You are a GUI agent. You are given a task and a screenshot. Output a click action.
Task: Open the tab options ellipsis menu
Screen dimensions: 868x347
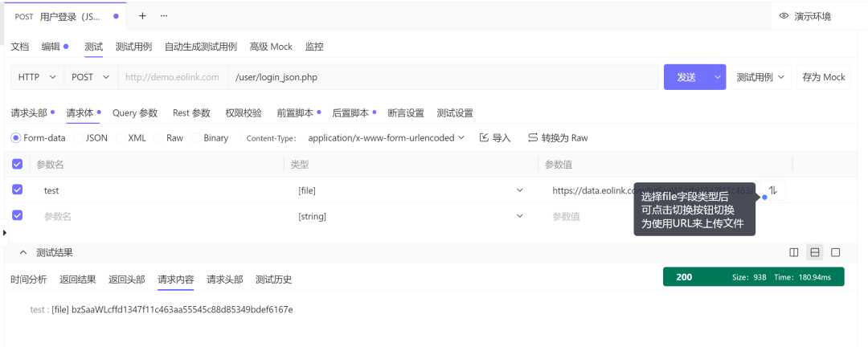(164, 16)
